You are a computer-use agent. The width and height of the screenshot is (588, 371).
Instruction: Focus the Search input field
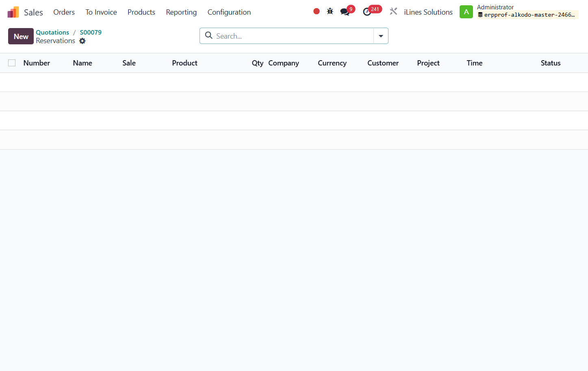[x=293, y=36]
